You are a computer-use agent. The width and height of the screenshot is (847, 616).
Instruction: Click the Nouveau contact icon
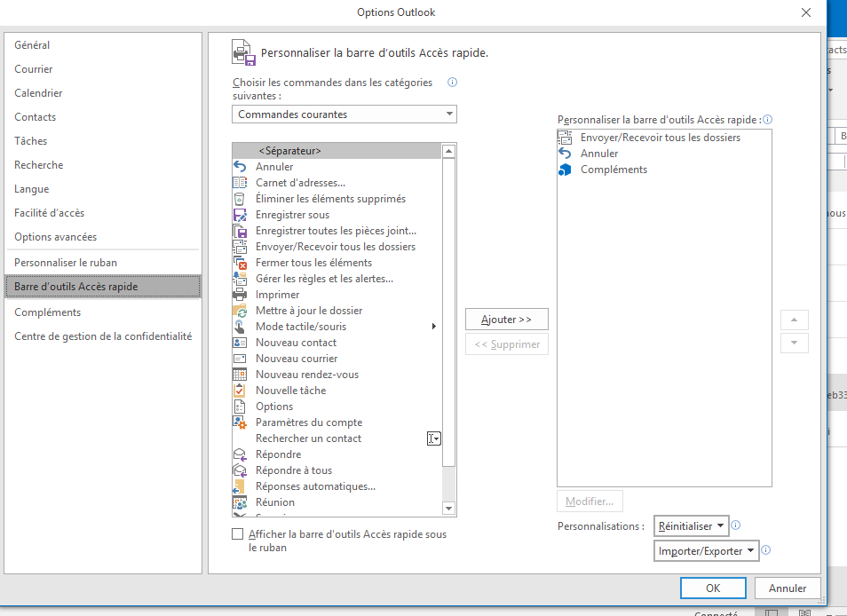point(240,343)
